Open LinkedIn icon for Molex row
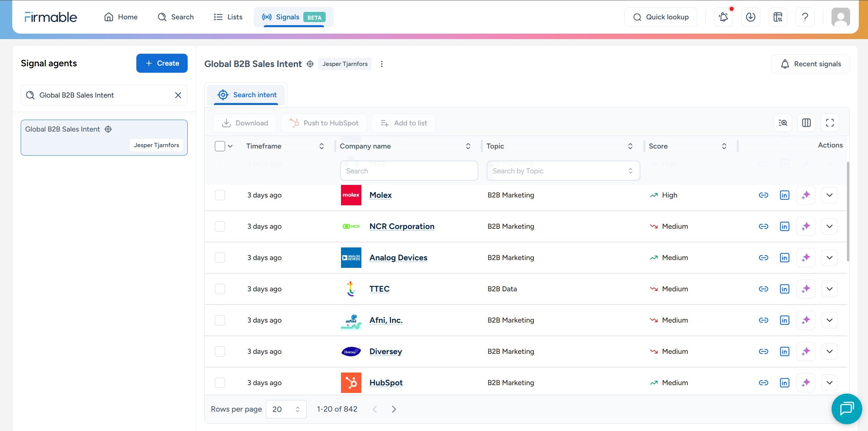This screenshot has height=431, width=868. pos(784,195)
